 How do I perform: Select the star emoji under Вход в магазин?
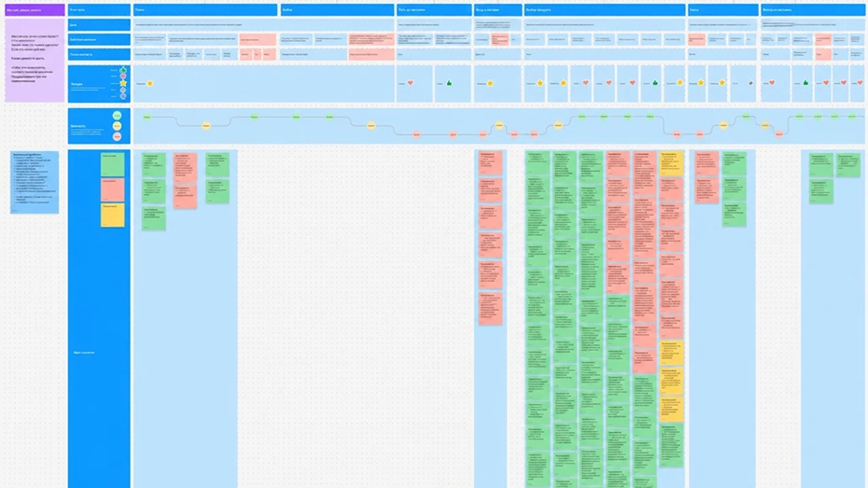490,84
